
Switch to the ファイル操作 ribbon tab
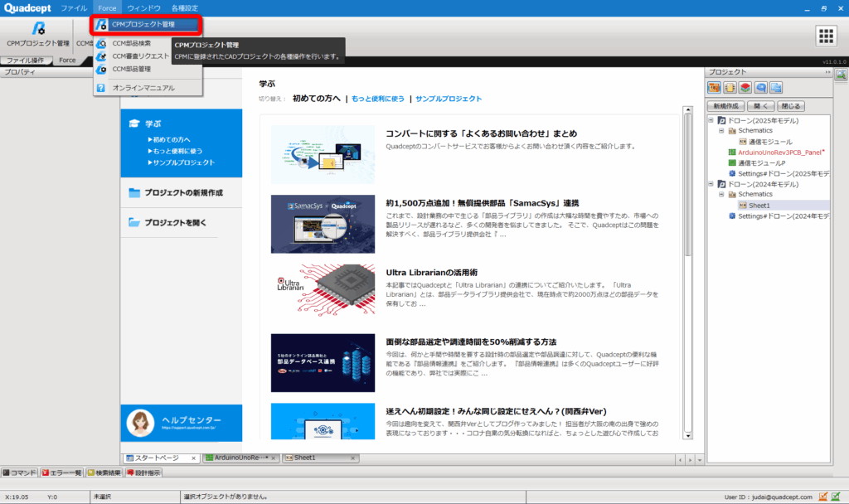tap(26, 60)
